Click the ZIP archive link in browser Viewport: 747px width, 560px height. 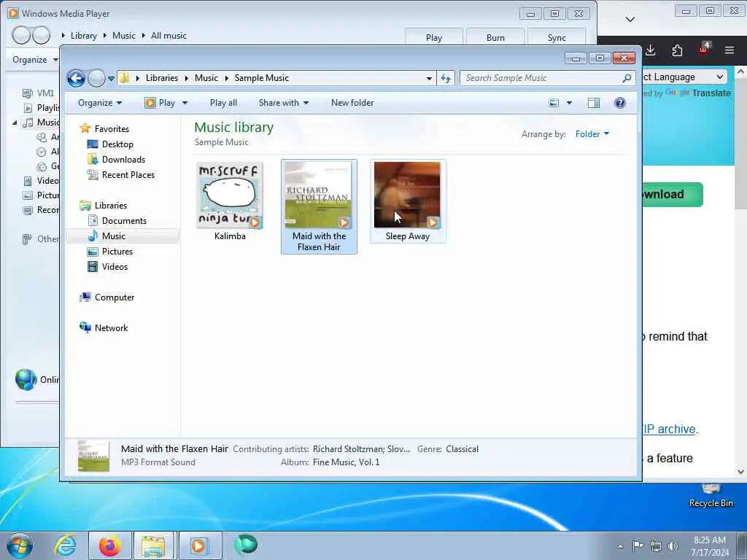[669, 429]
